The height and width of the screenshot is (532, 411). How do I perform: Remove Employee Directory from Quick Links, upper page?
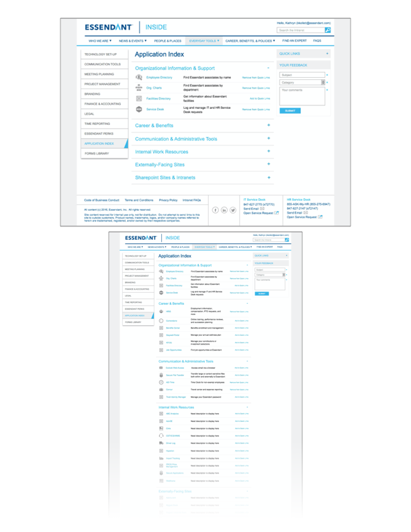pyautogui.click(x=256, y=78)
